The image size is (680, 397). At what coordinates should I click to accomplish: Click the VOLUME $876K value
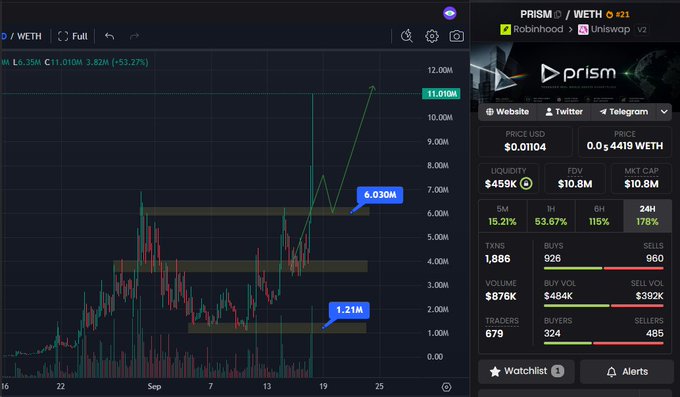click(x=501, y=296)
